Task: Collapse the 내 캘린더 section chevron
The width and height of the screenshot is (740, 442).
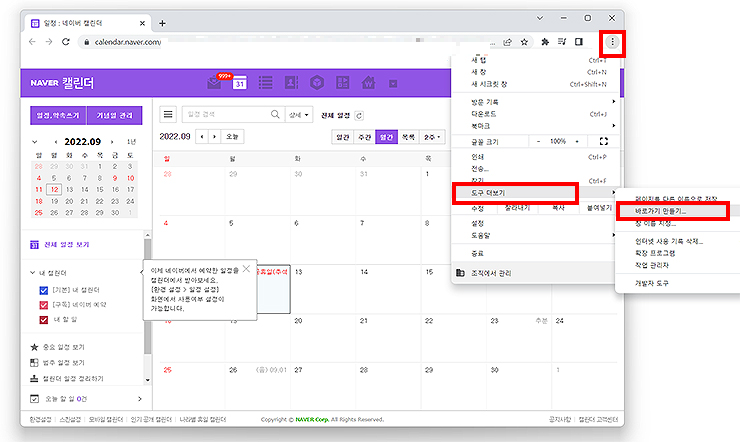Action: (33, 273)
